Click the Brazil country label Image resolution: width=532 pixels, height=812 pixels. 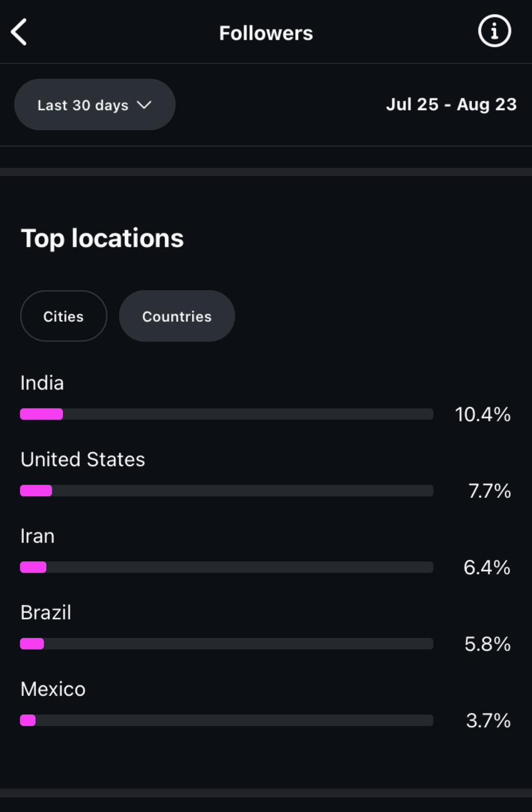[46, 613]
